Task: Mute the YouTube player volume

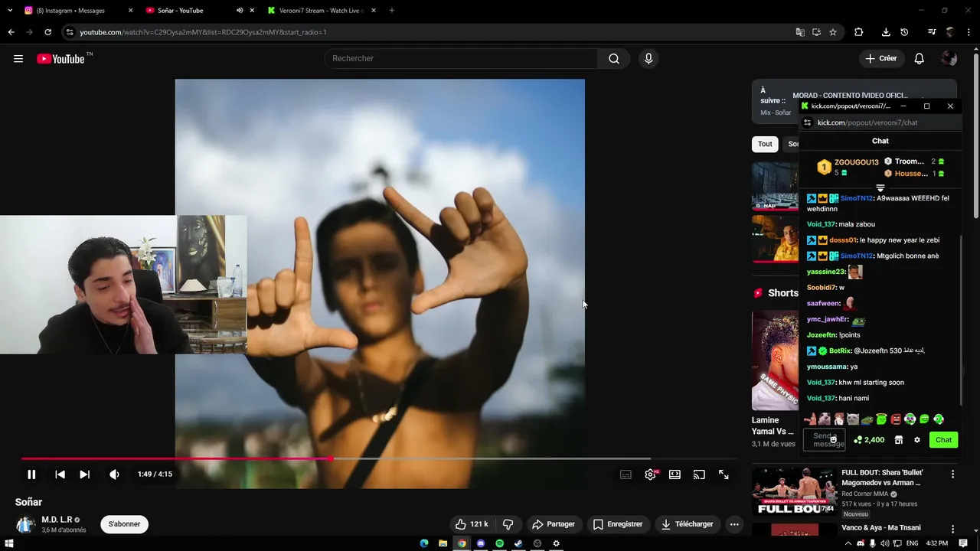Action: (114, 474)
